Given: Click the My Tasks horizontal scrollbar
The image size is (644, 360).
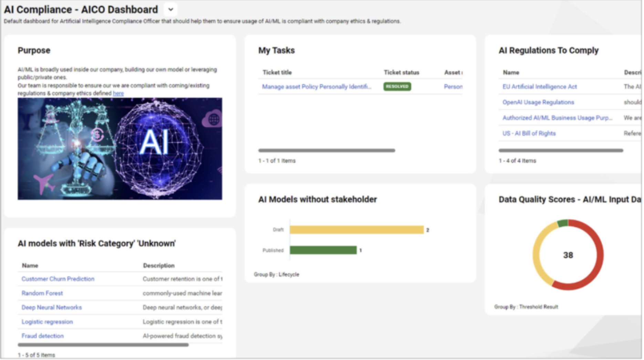Looking at the screenshot, I should 326,150.
